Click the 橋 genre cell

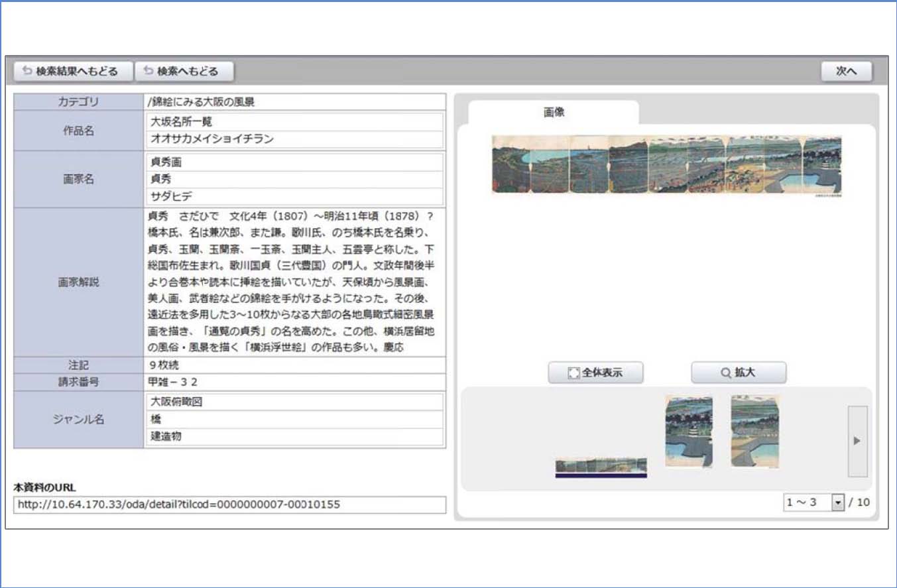point(294,420)
